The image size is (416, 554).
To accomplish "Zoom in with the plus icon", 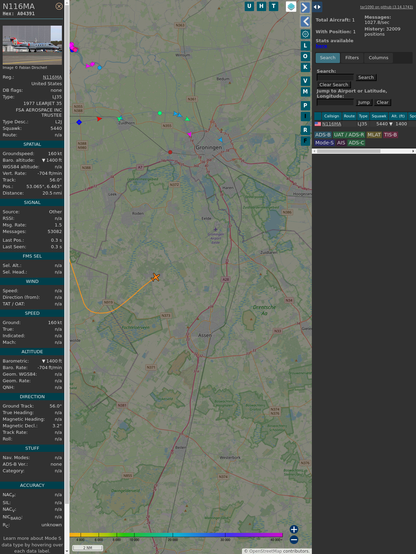I will (x=294, y=529).
